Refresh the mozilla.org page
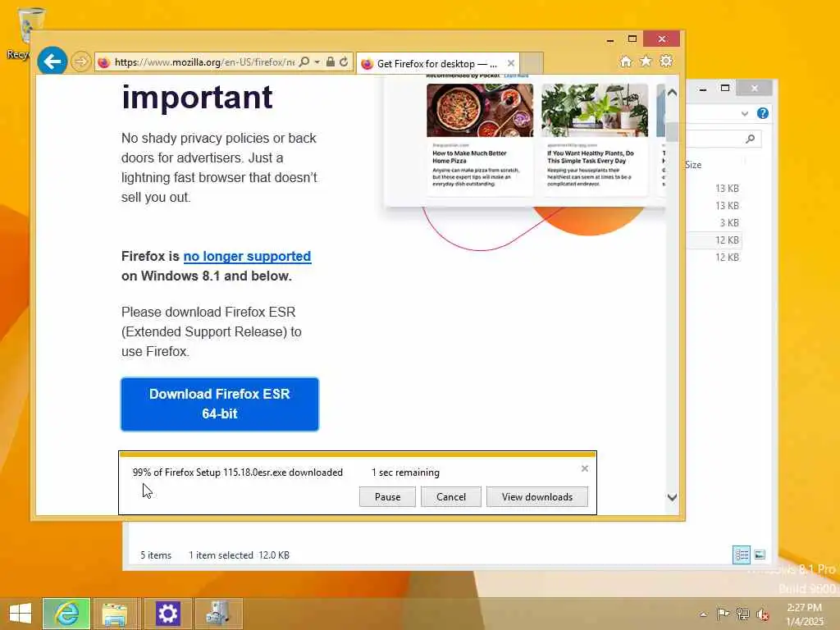This screenshot has height=630, width=840. tap(344, 62)
